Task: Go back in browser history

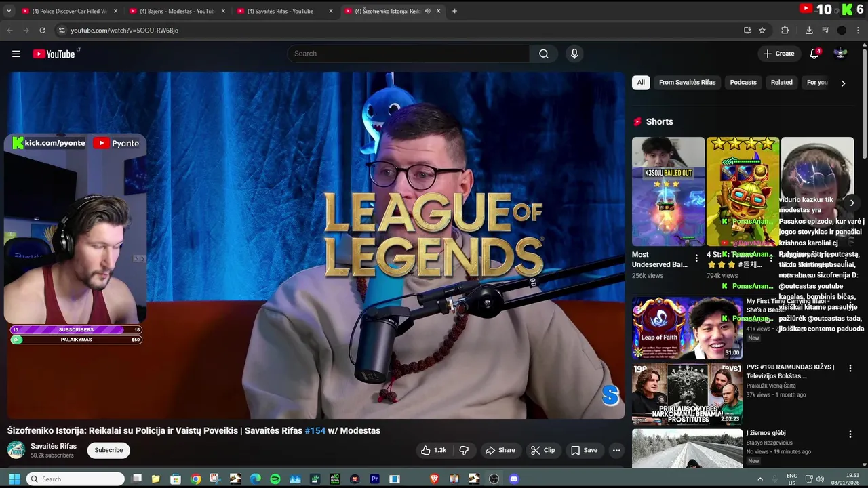Action: pos(9,30)
